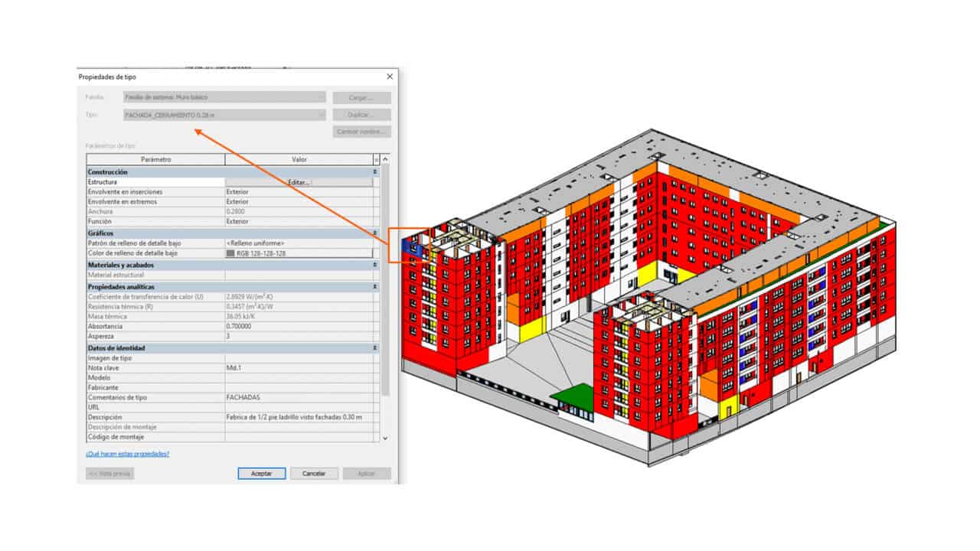The image size is (980, 551).
Task: Click the Aplicar button
Action: [x=367, y=474]
